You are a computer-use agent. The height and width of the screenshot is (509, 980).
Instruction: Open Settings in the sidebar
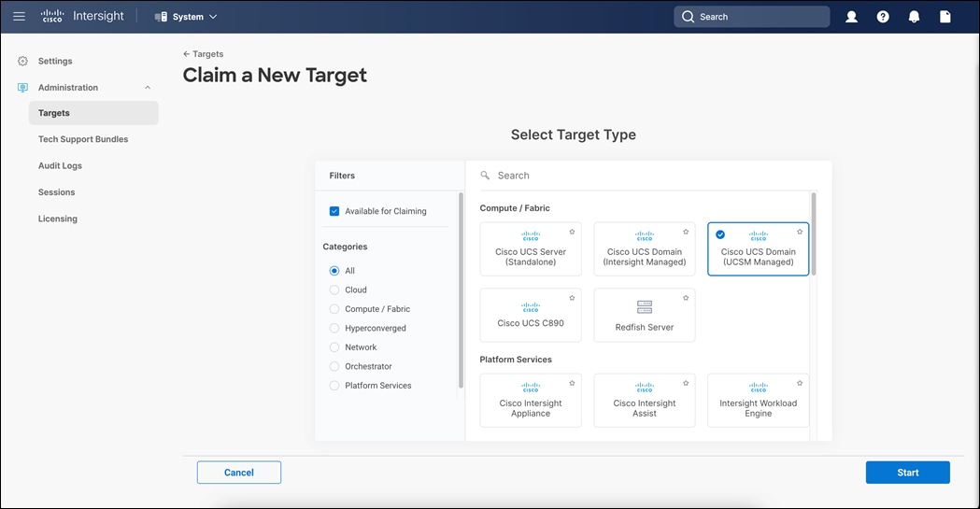(55, 62)
